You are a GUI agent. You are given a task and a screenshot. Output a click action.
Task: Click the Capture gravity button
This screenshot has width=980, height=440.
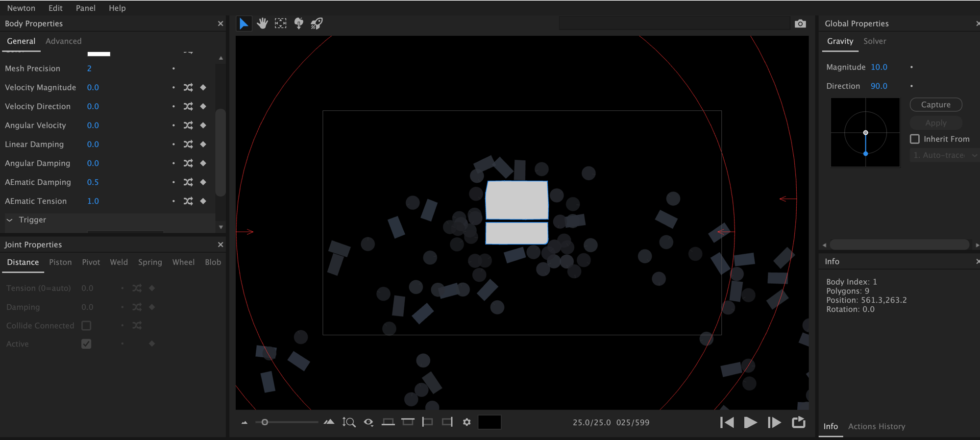click(x=936, y=105)
